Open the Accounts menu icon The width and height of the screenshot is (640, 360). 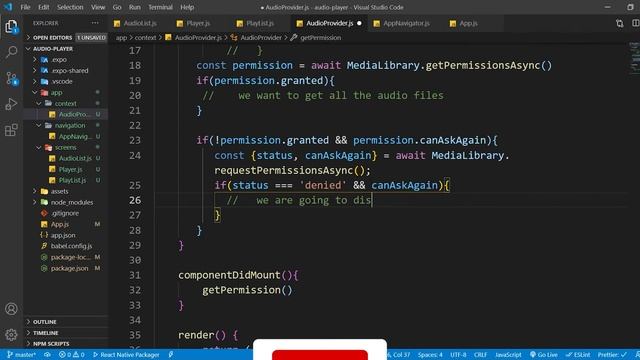(x=11, y=309)
